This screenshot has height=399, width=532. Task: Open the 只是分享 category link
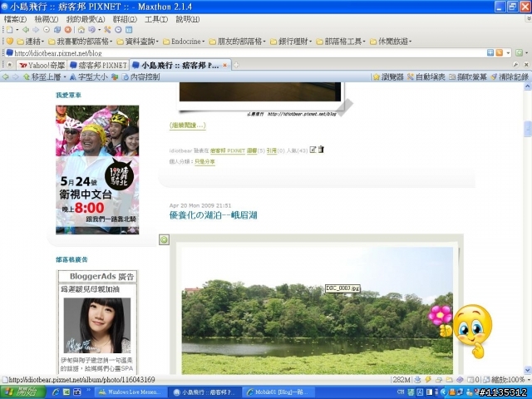(204, 162)
